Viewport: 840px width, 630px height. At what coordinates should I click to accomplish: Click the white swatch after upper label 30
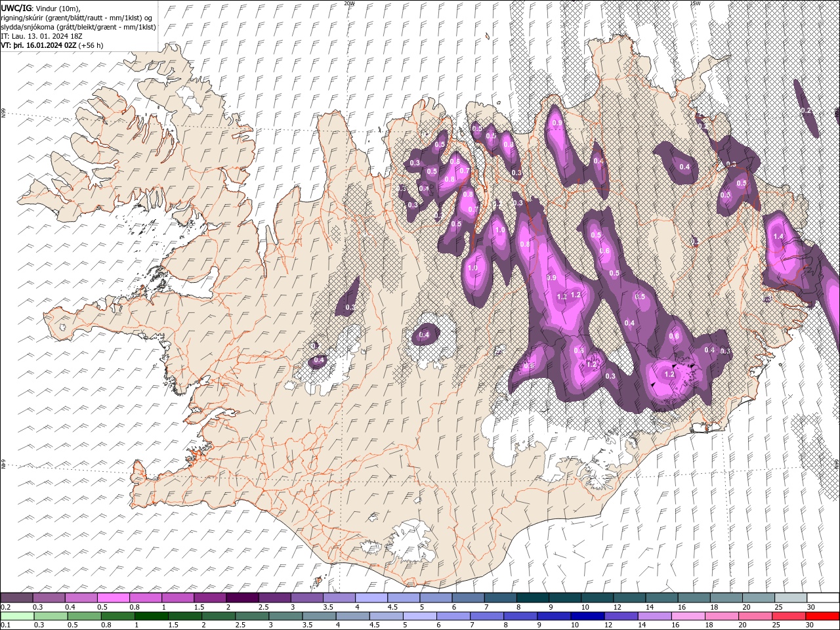tap(824, 598)
